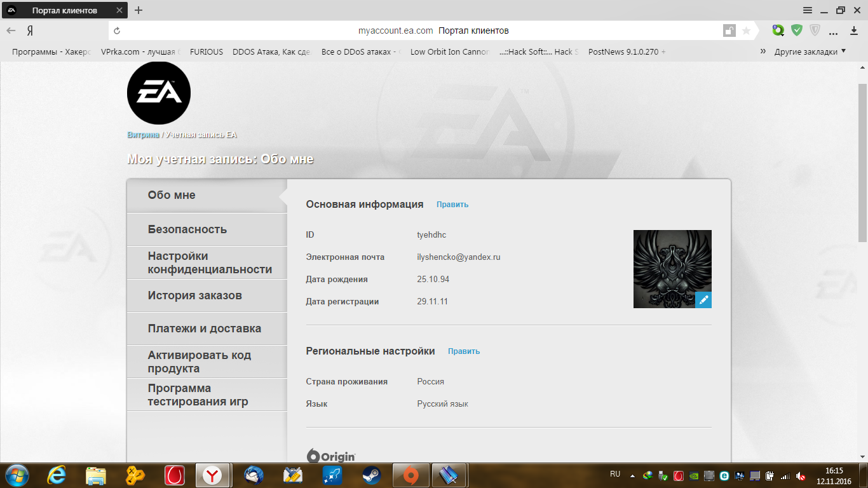The image size is (868, 488).
Task: Open the 'Все о DDoS атаках' bookmark
Action: click(362, 52)
